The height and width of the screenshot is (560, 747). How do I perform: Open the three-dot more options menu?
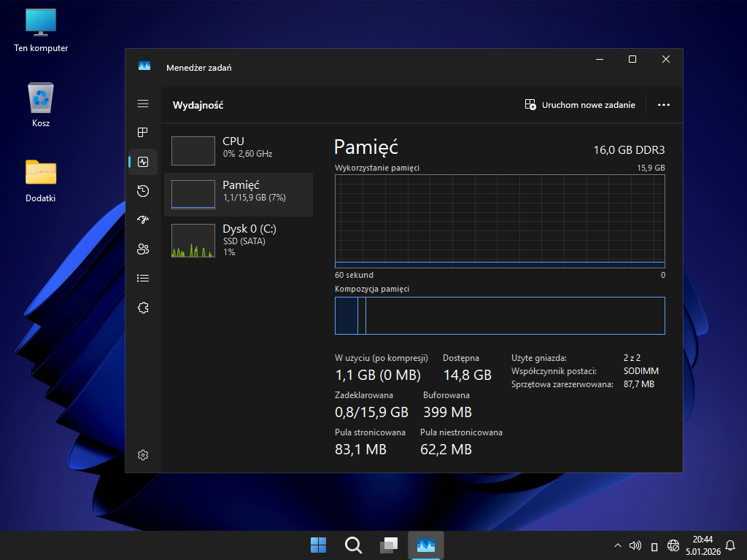coord(663,105)
